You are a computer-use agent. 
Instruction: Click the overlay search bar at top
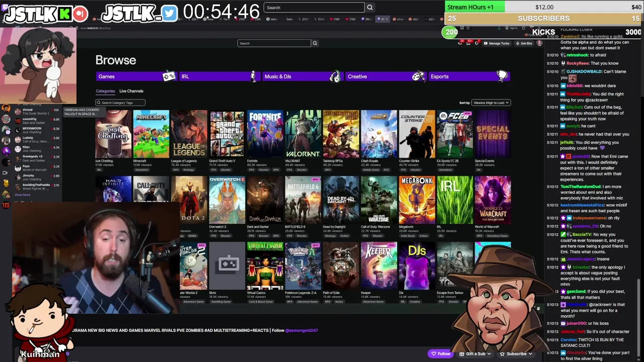point(314,8)
